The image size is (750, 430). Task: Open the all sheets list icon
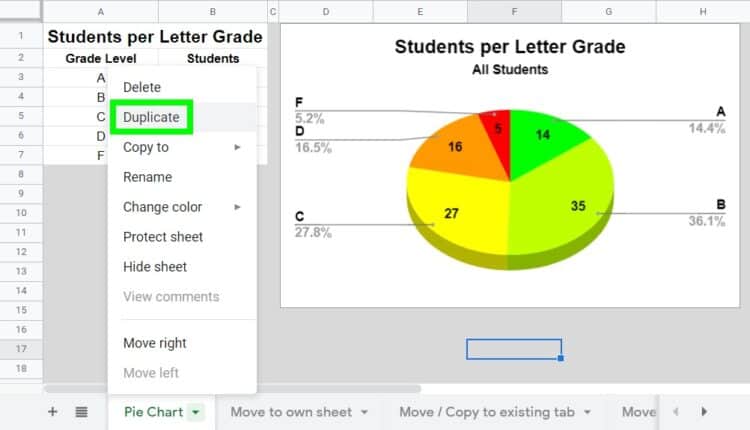[x=81, y=412]
